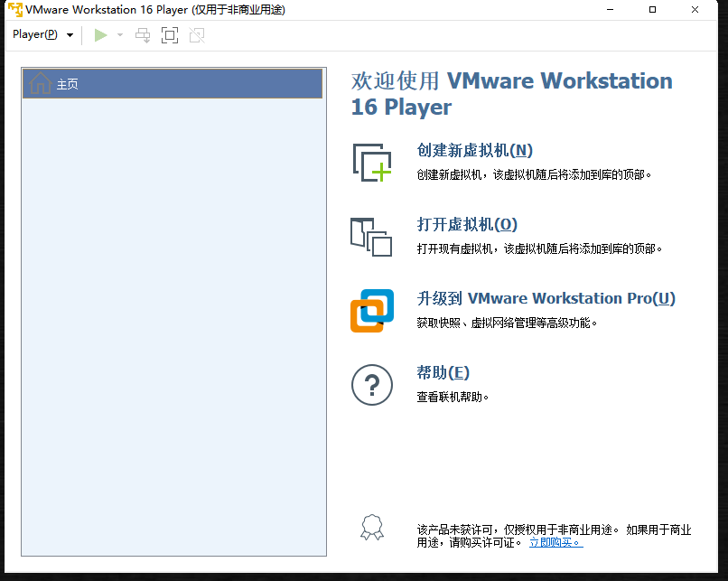
Task: Enter full screen mode via toolbar icon
Action: click(170, 35)
